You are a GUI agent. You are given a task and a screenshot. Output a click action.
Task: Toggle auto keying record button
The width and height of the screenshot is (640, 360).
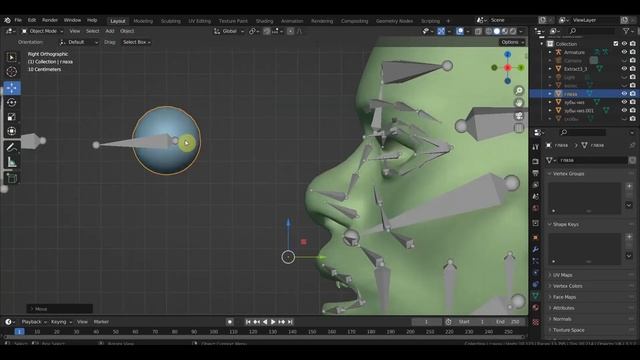pos(230,322)
